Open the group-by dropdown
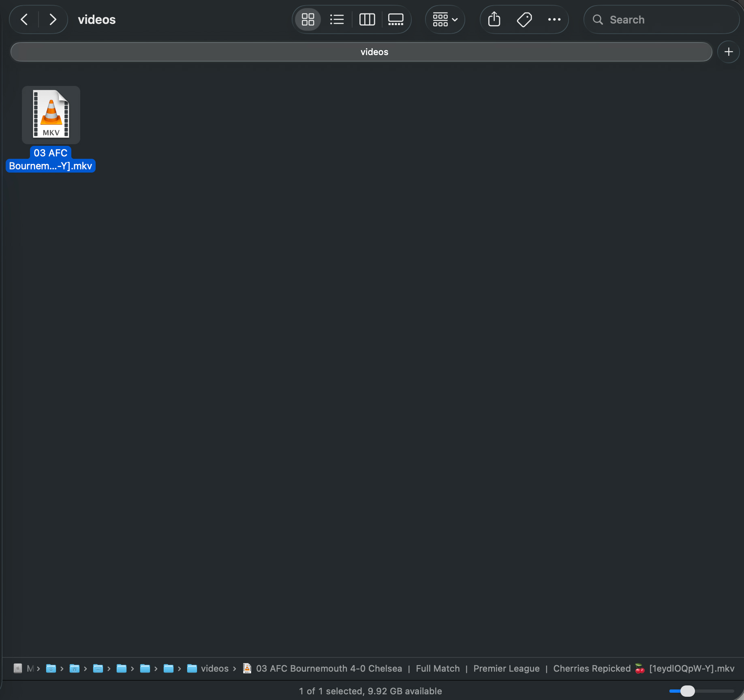 (445, 19)
